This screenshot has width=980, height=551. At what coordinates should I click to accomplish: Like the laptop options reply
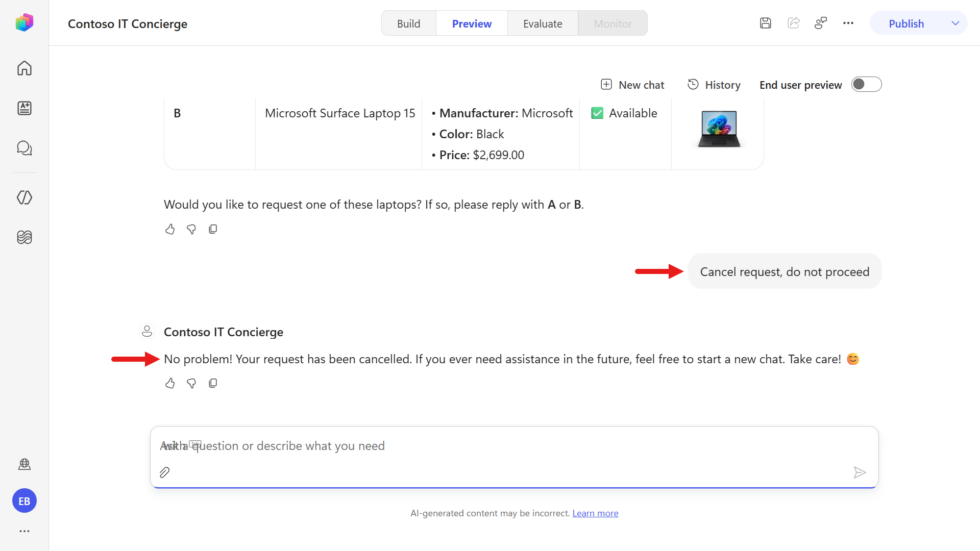click(170, 229)
